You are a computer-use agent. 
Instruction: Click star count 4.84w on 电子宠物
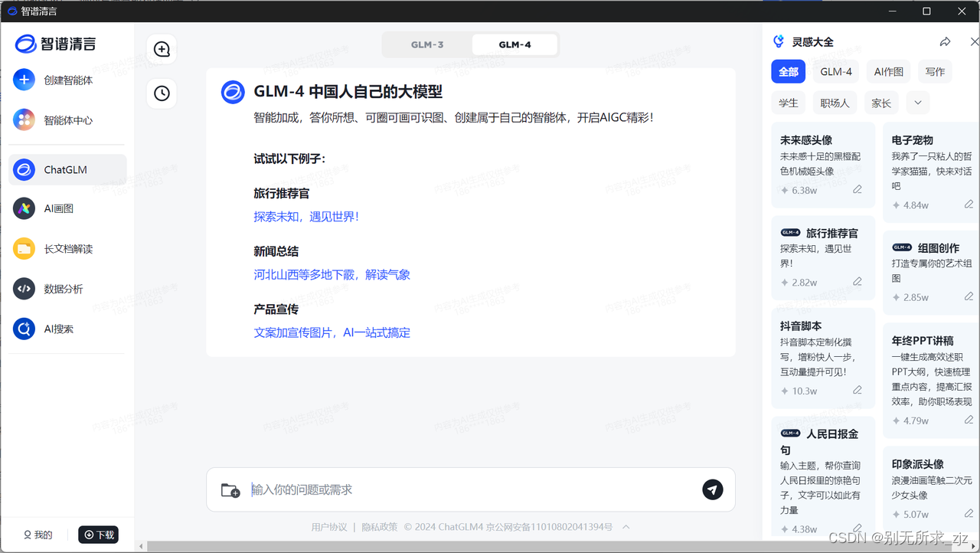pos(910,205)
